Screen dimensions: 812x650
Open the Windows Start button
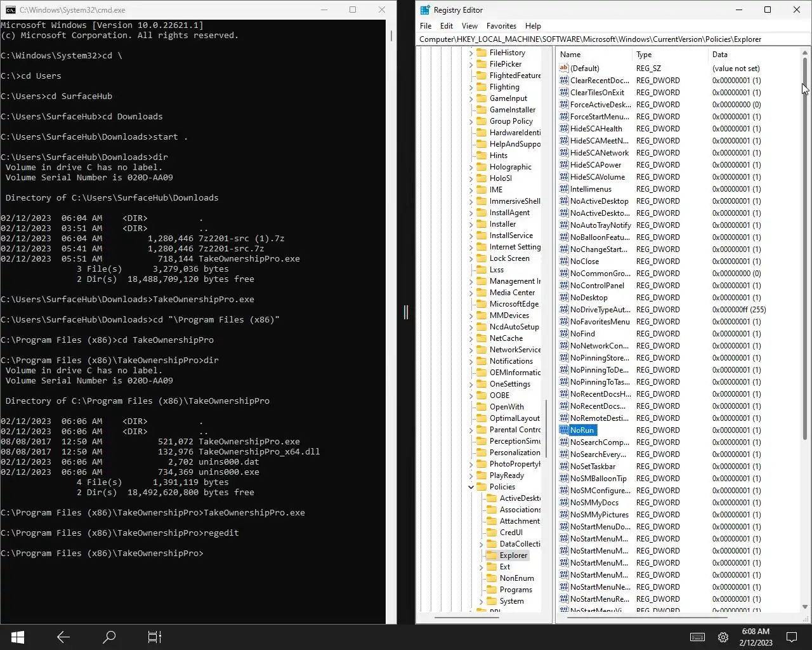18,637
